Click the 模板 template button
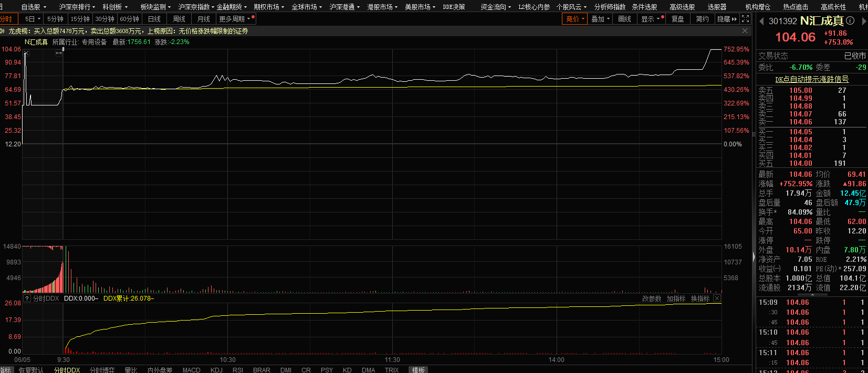The width and height of the screenshot is (868, 373). (x=419, y=370)
